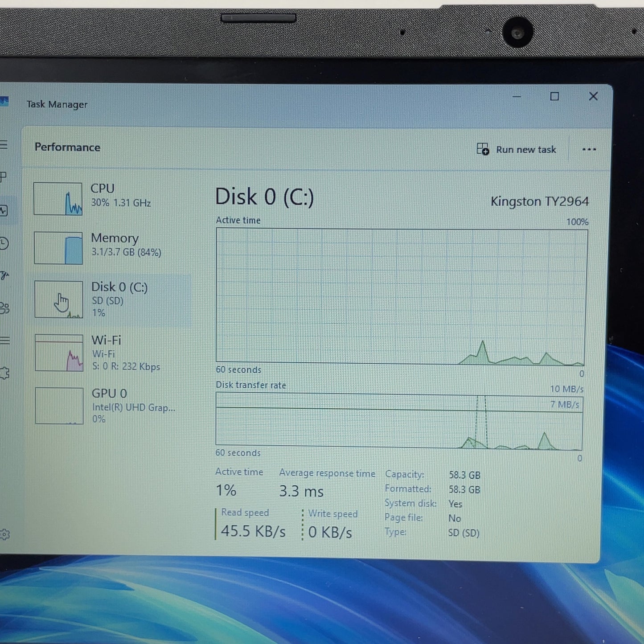Screen dimensions: 644x644
Task: Select the GPU 0 performance item
Action: (x=111, y=406)
